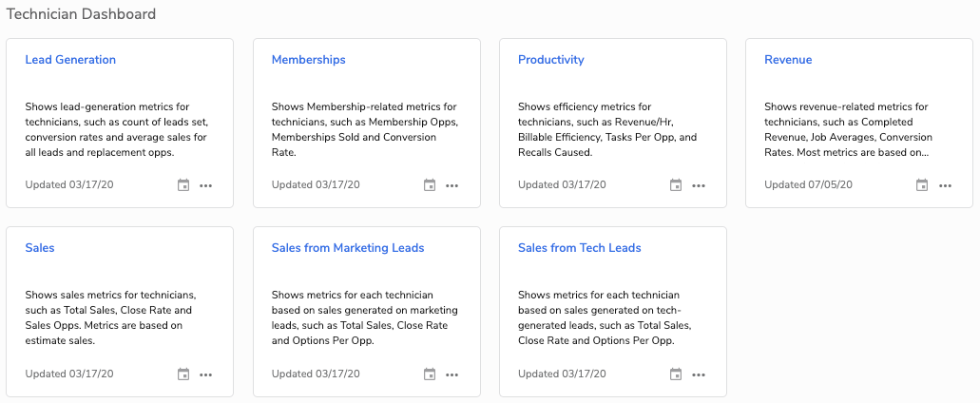980x403 pixels.
Task: Open Sales from Tech Leads report
Action: point(580,248)
